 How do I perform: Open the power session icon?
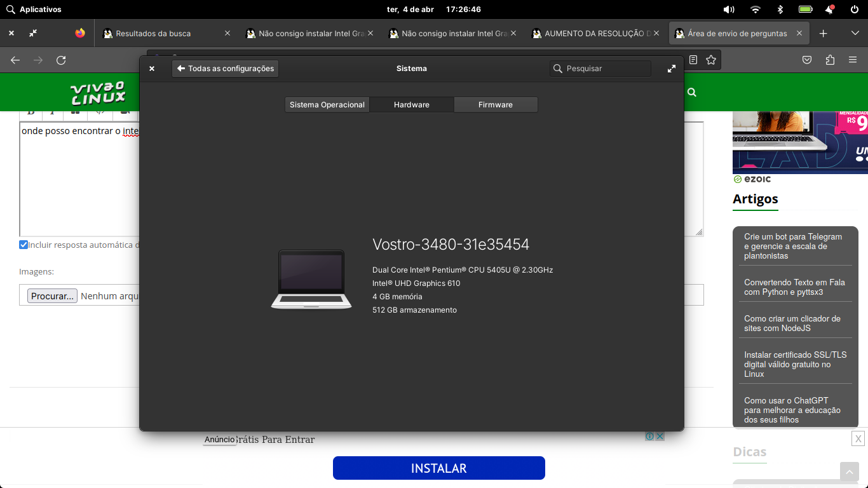click(855, 10)
